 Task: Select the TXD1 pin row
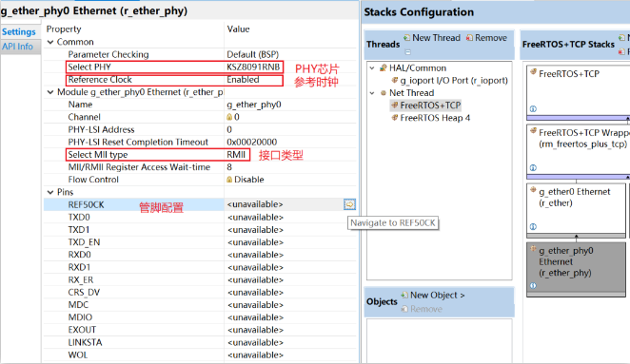(x=200, y=230)
